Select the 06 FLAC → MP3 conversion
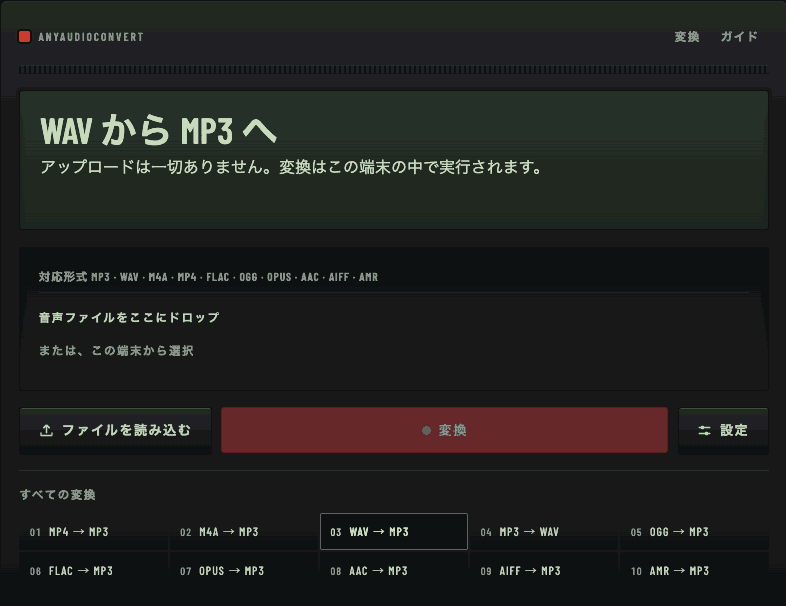This screenshot has height=606, width=786. click(94, 571)
